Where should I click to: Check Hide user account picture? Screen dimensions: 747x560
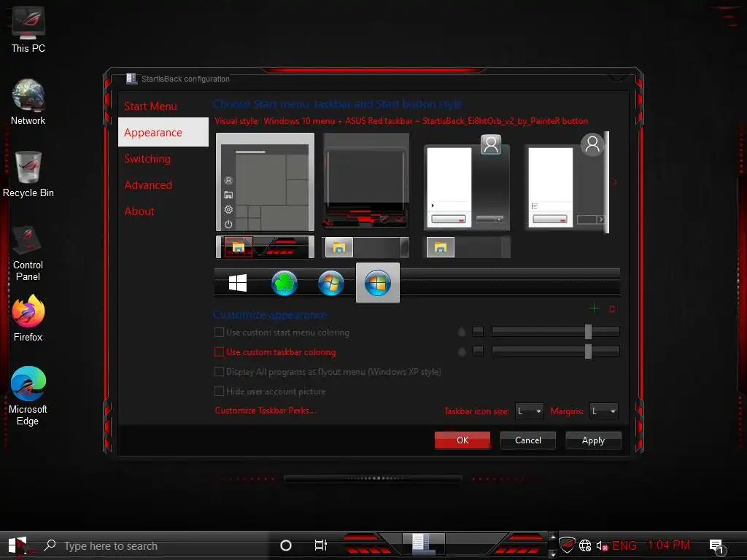219,392
